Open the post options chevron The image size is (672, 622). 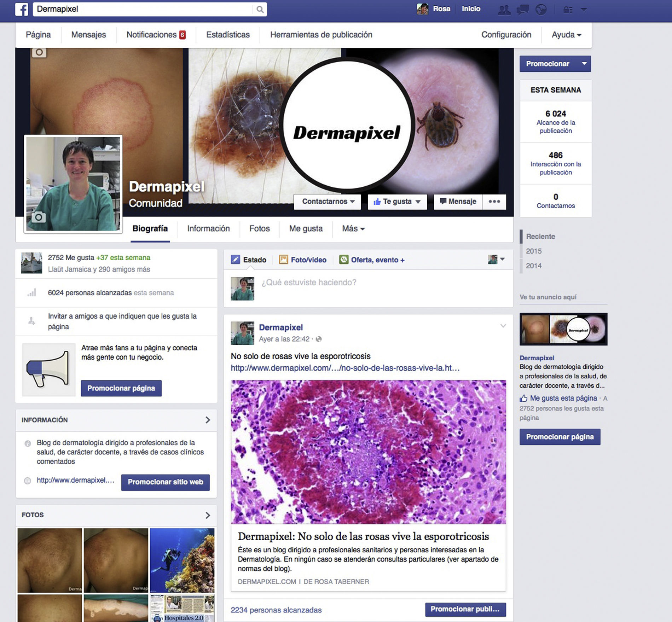click(503, 326)
